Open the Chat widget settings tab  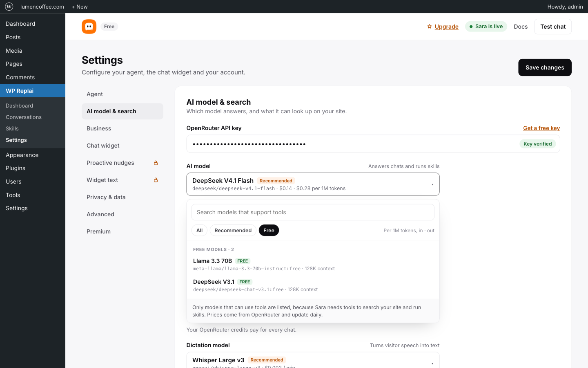click(x=122, y=146)
